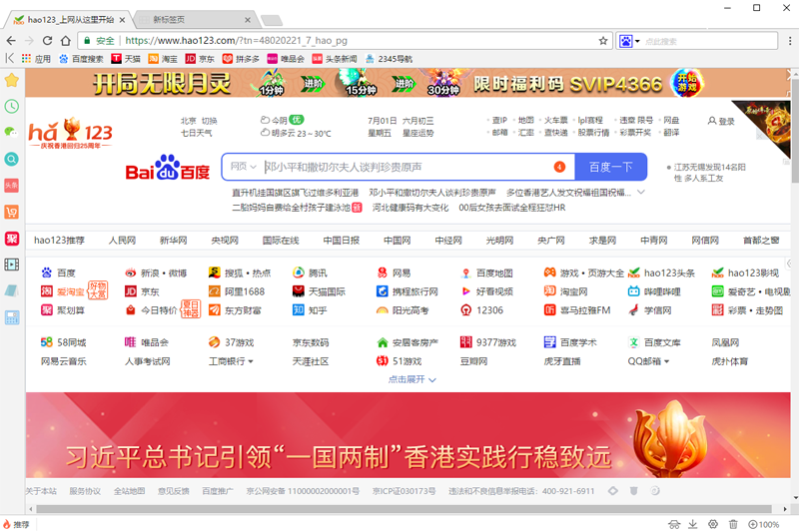799x532 pixels.
Task: Open the video film icon in sidebar
Action: [x=12, y=265]
